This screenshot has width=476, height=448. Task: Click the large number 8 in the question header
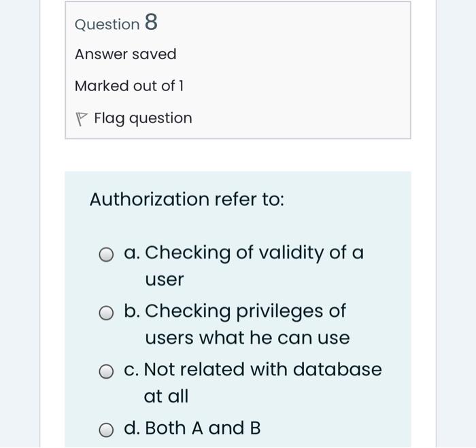coord(151,22)
